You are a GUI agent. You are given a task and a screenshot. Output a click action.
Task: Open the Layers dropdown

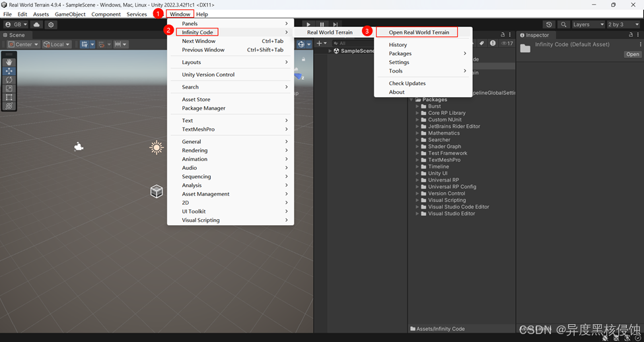click(x=589, y=24)
